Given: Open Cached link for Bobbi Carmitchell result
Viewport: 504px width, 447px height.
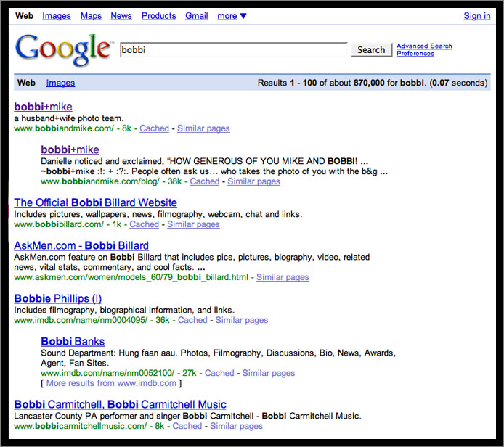Looking at the screenshot, I should [x=187, y=426].
